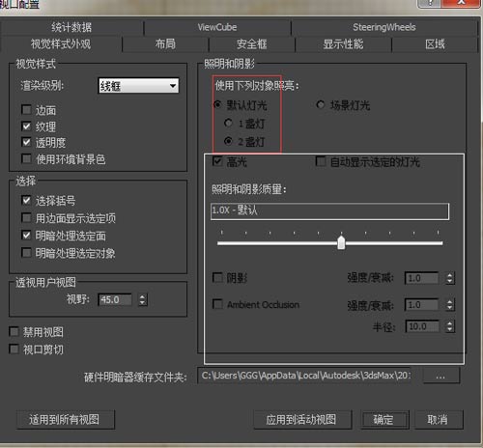Click the 视野 value field showing 45.0
The height and width of the screenshot is (448, 483).
coord(115,299)
